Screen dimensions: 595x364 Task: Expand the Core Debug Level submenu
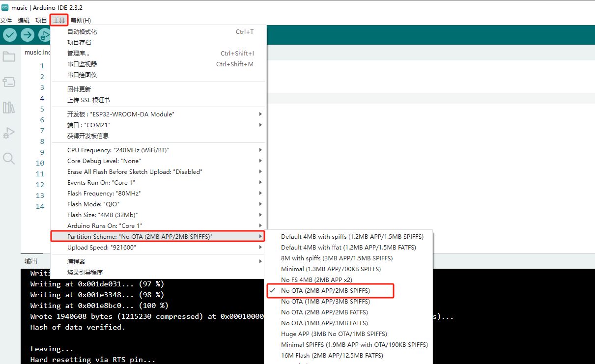tap(158, 161)
